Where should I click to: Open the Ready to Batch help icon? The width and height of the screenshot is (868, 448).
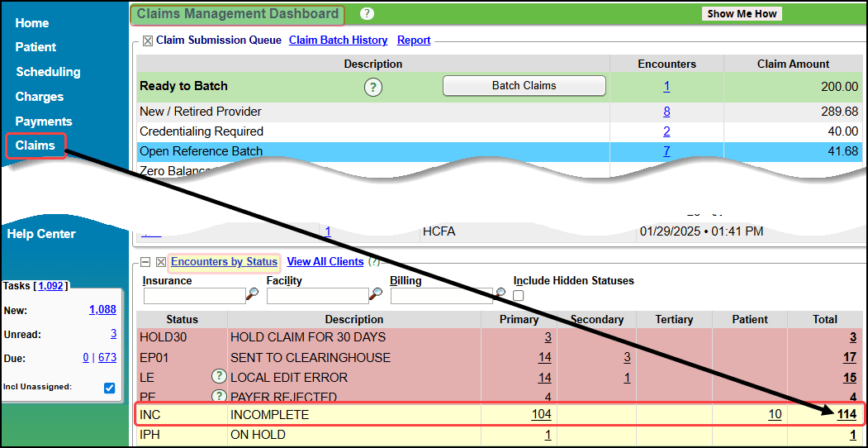coord(373,86)
